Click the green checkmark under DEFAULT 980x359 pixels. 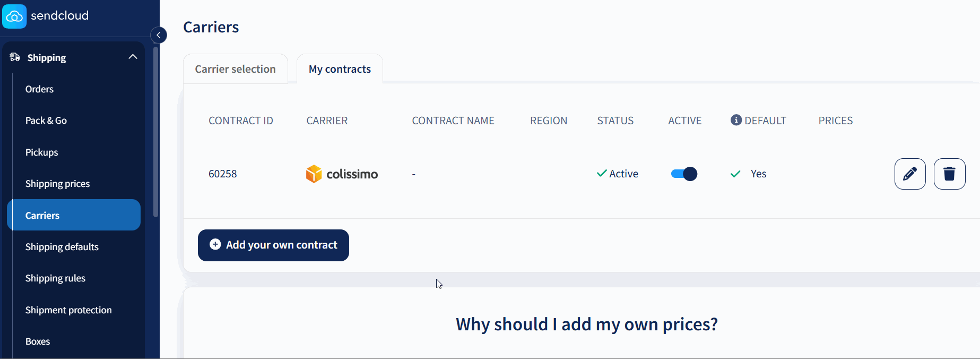coord(735,174)
